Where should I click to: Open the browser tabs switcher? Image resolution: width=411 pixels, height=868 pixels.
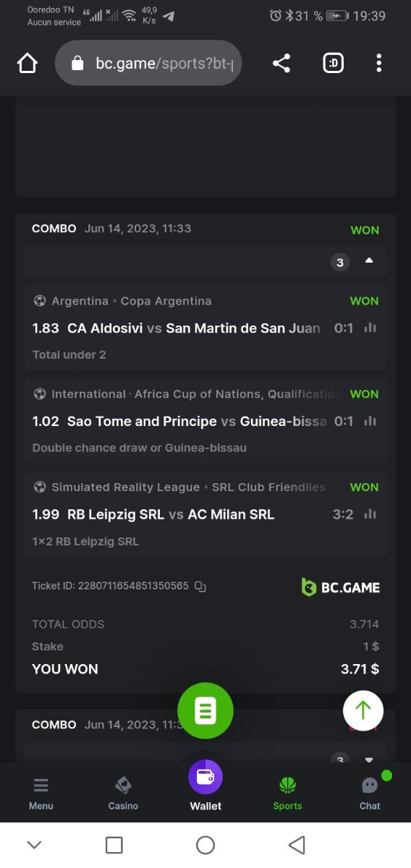click(x=333, y=64)
